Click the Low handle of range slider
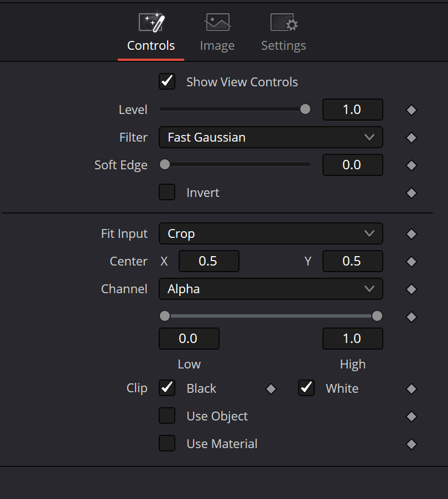This screenshot has width=448, height=499. (165, 316)
